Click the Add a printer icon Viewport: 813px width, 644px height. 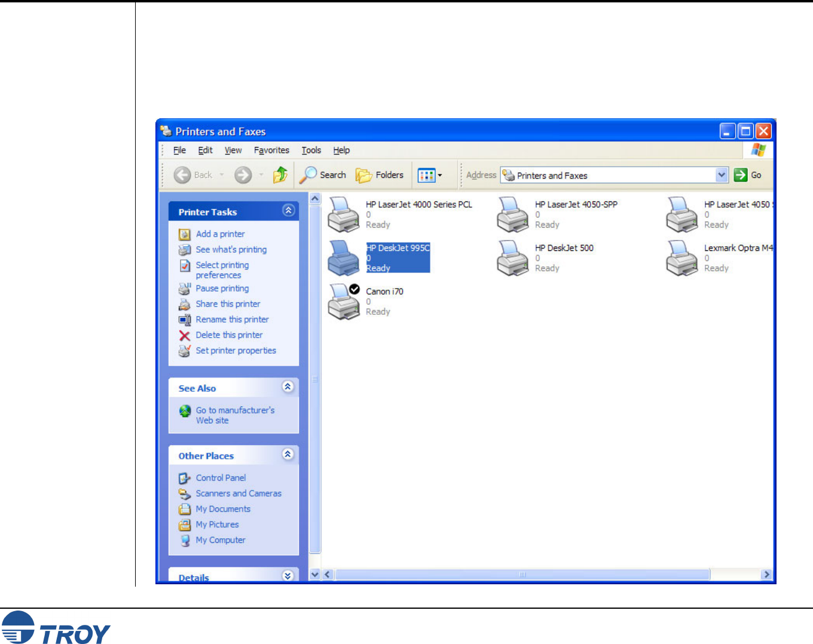pyautogui.click(x=185, y=234)
